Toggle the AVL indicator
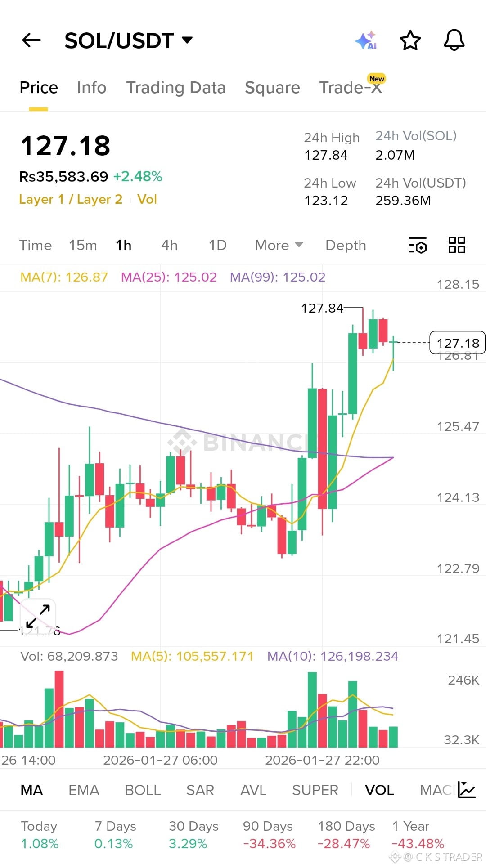Image resolution: width=486 pixels, height=868 pixels. pos(253,790)
